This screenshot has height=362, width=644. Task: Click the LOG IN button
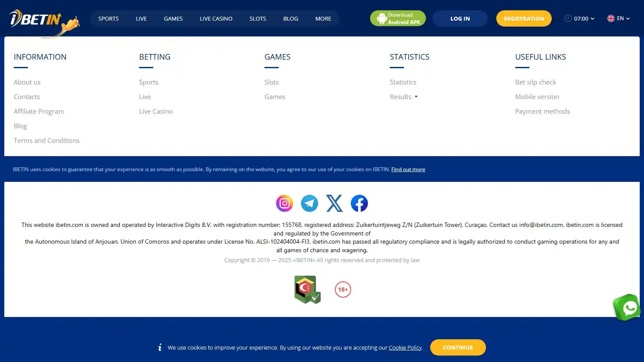point(460,18)
